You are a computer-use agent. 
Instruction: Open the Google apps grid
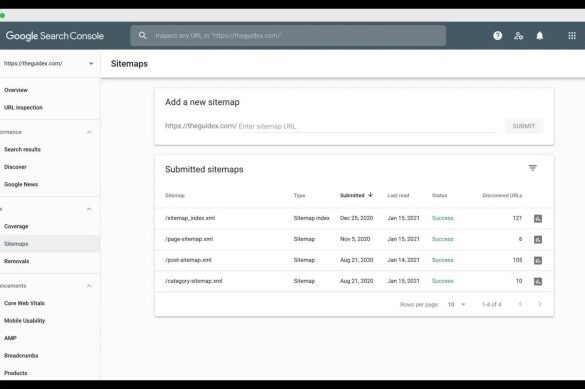[572, 36]
